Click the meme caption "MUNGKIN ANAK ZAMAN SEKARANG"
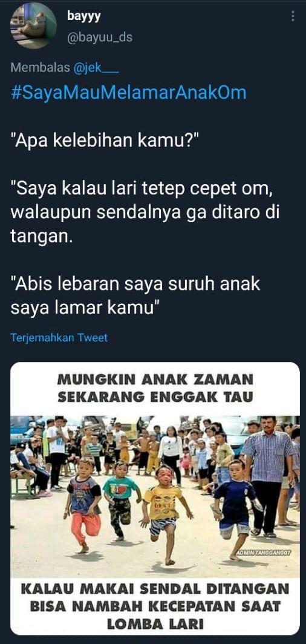This screenshot has height=644, width=306. tap(155, 388)
